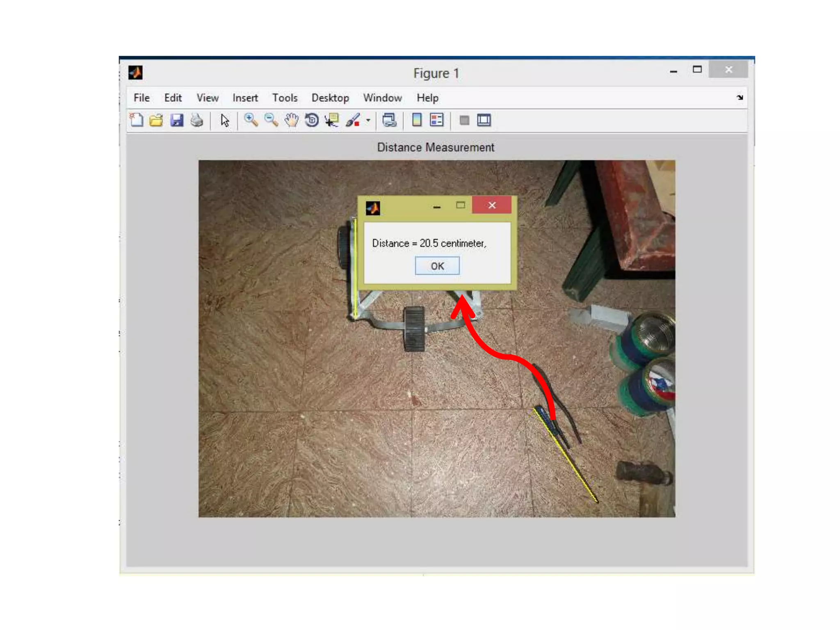Image resolution: width=840 pixels, height=630 pixels.
Task: Expand the Brush color dropdown arrow
Action: [368, 120]
